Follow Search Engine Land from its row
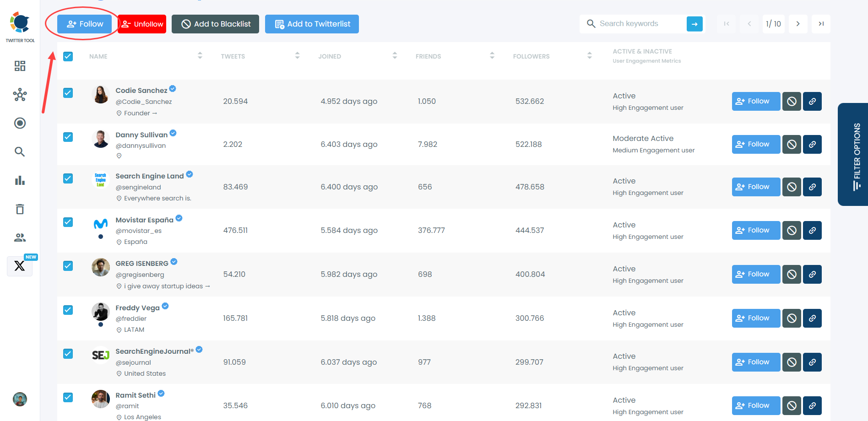868x421 pixels. 756,187
